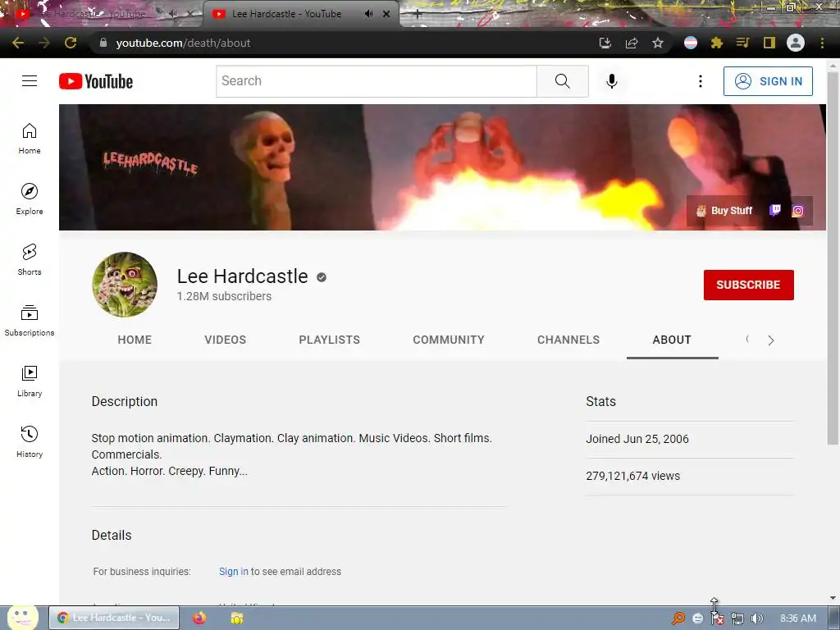Screen dimensions: 840x630
Task: Open YouTube settings three-dot menu
Action: click(701, 81)
